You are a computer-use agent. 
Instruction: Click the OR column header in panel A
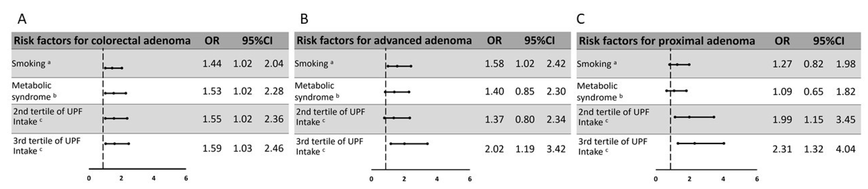pyautogui.click(x=212, y=41)
